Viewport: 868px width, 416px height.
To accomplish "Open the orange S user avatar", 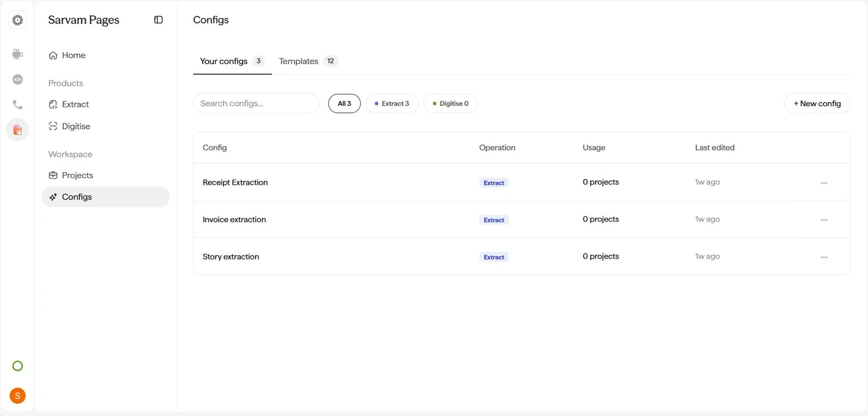I will pyautogui.click(x=17, y=396).
